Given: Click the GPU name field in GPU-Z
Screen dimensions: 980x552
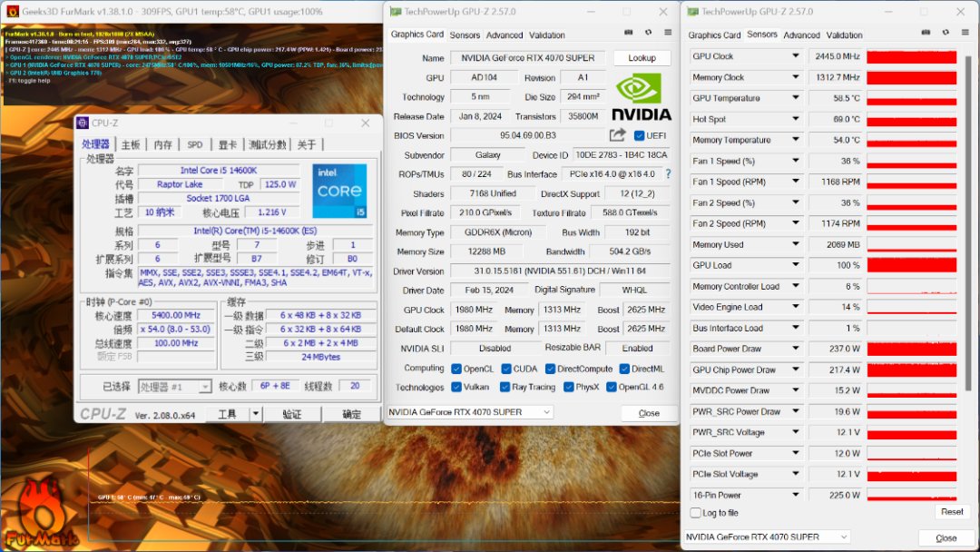Looking at the screenshot, I should point(528,57).
